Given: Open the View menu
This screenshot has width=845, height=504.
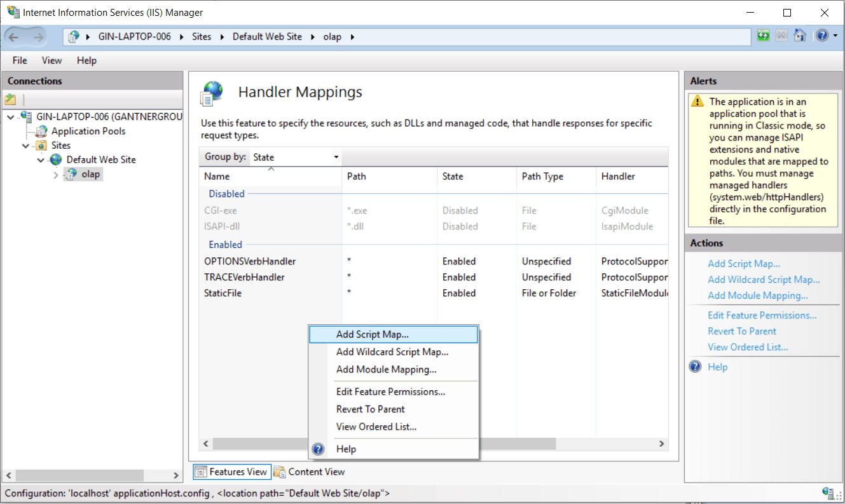Looking at the screenshot, I should (52, 60).
